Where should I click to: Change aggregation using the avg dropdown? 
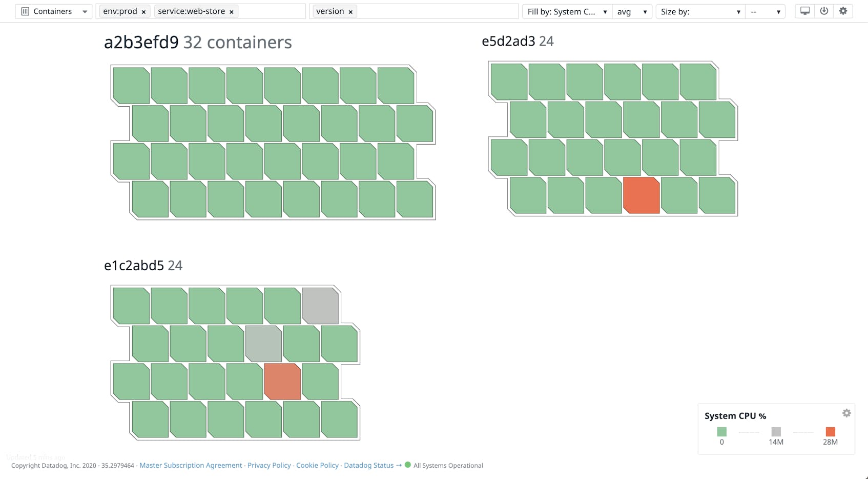point(632,11)
